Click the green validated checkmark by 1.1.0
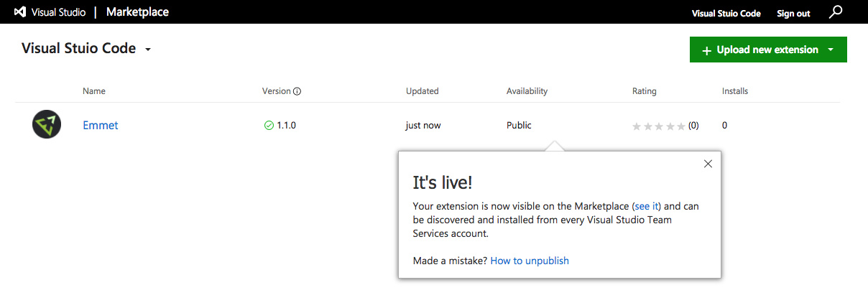This screenshot has height=308, width=868. coord(269,125)
